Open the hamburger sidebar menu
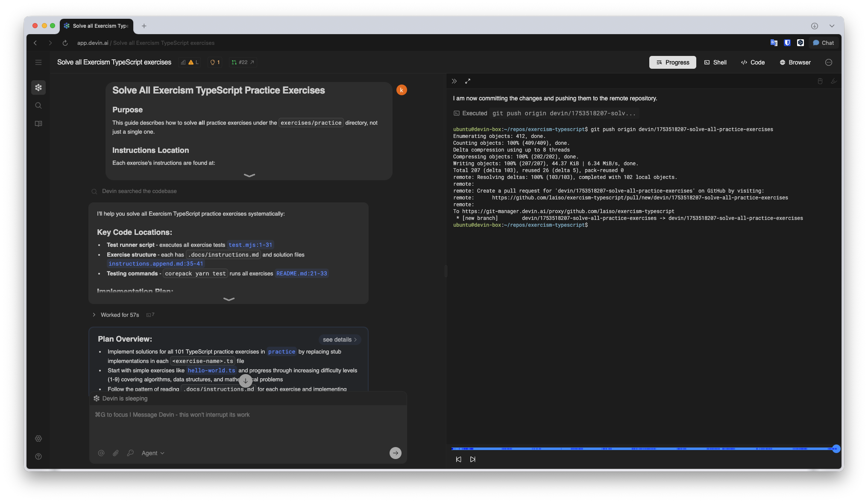The width and height of the screenshot is (868, 503). coord(38,62)
